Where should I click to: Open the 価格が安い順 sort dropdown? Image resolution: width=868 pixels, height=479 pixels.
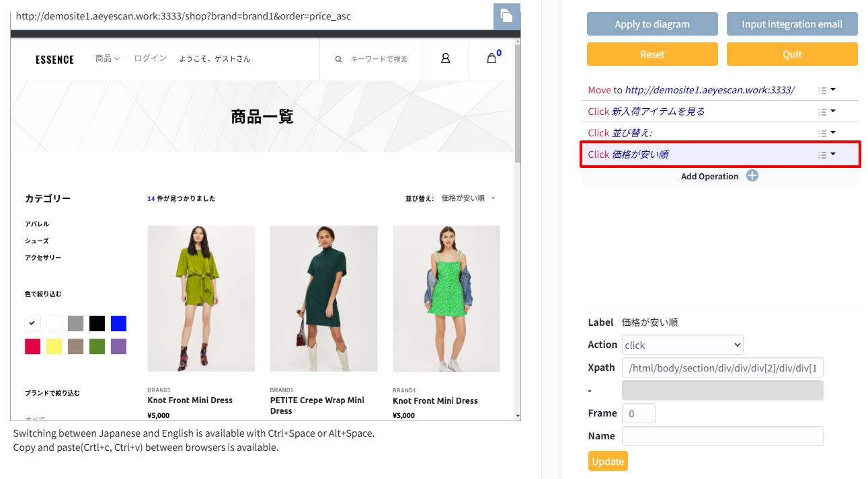[x=468, y=198]
